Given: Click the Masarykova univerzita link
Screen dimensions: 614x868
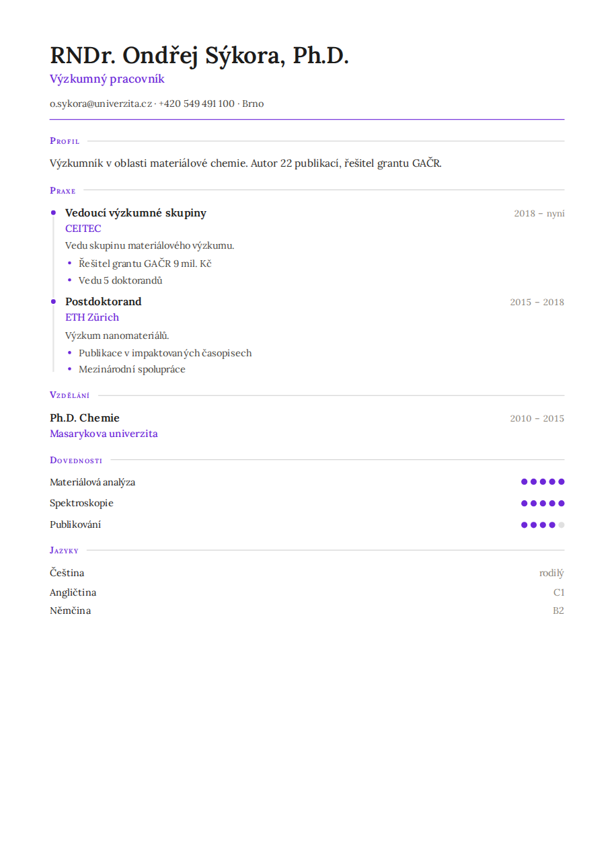Looking at the screenshot, I should pos(104,434).
